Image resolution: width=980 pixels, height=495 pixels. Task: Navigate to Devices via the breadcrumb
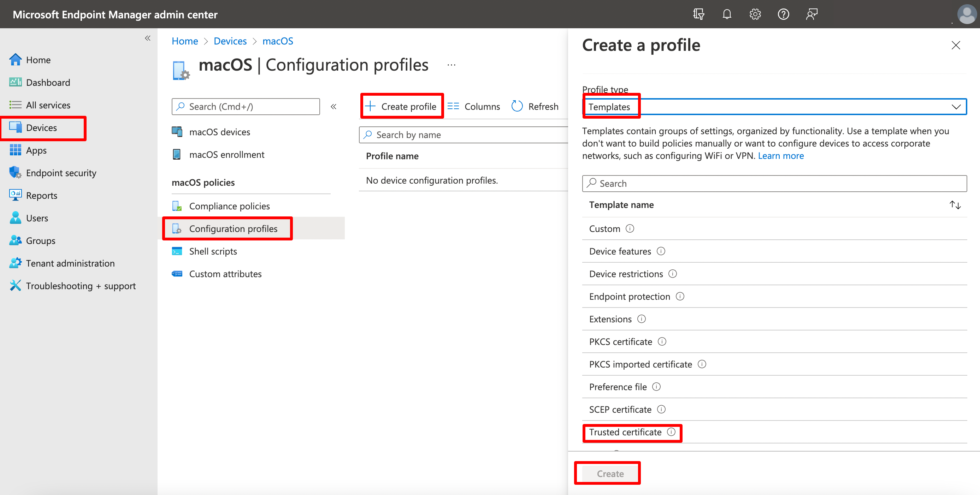coord(230,41)
